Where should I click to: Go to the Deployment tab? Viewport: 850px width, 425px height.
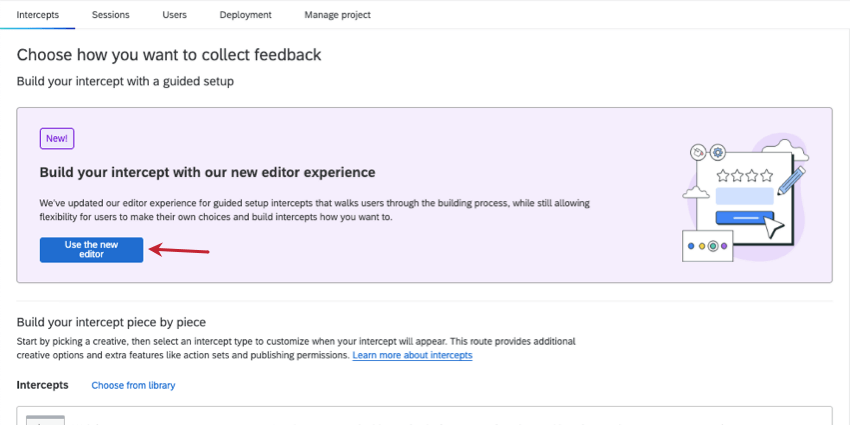245,15
